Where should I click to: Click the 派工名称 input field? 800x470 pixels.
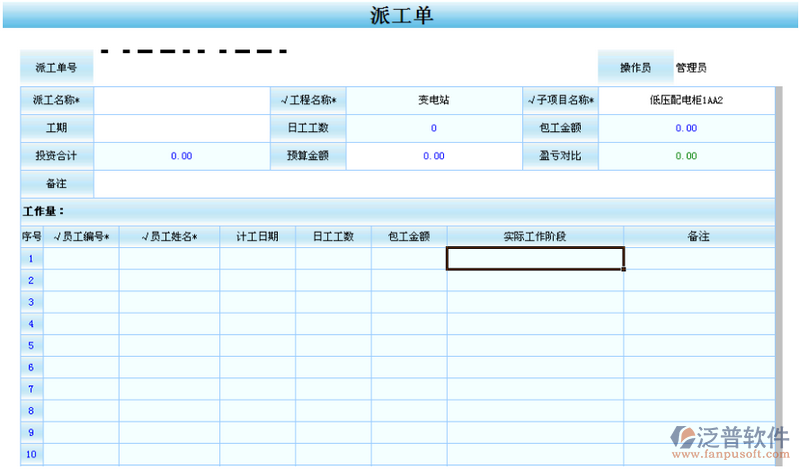[181, 100]
